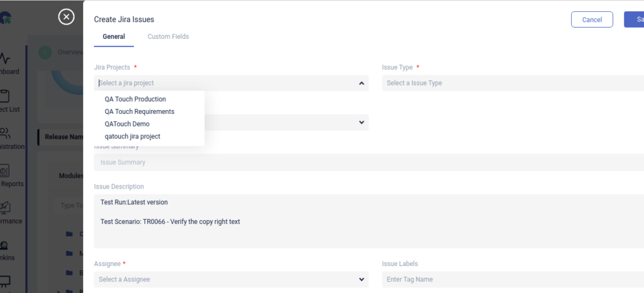Open the Project List sidebar icon
Viewport: 644px width, 293px height.
coord(5,97)
